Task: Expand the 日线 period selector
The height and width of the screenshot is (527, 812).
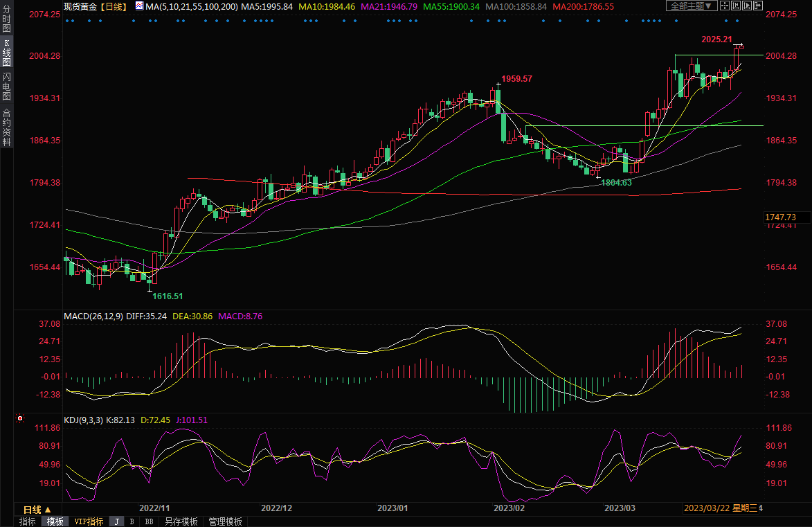Action: pos(38,509)
